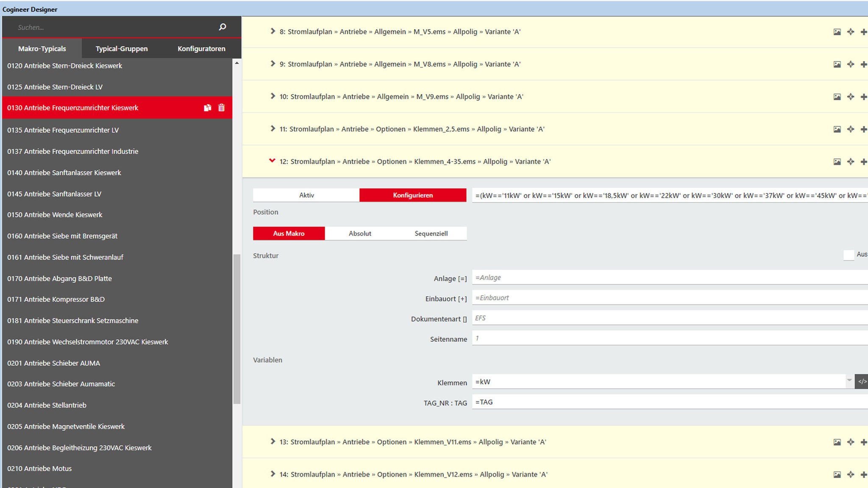Open the code editor icon beside the Klemmen field
Screen dimensions: 868x488
tap(862, 382)
